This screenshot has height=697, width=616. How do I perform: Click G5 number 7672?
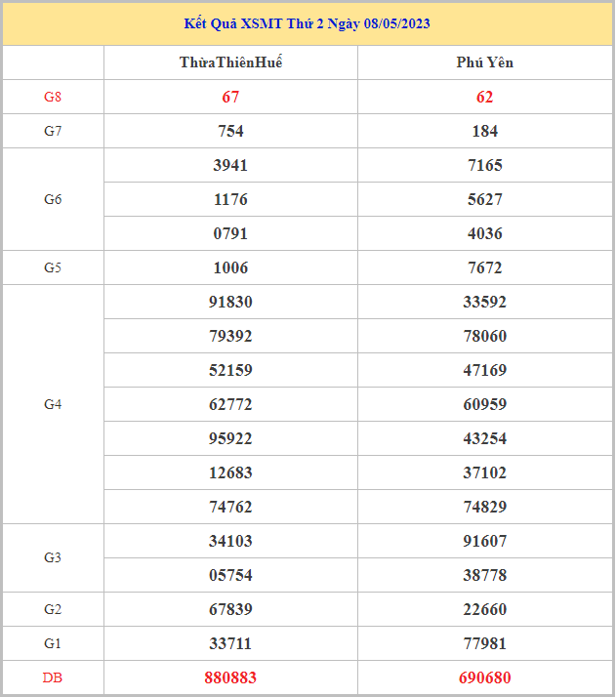pyautogui.click(x=484, y=267)
